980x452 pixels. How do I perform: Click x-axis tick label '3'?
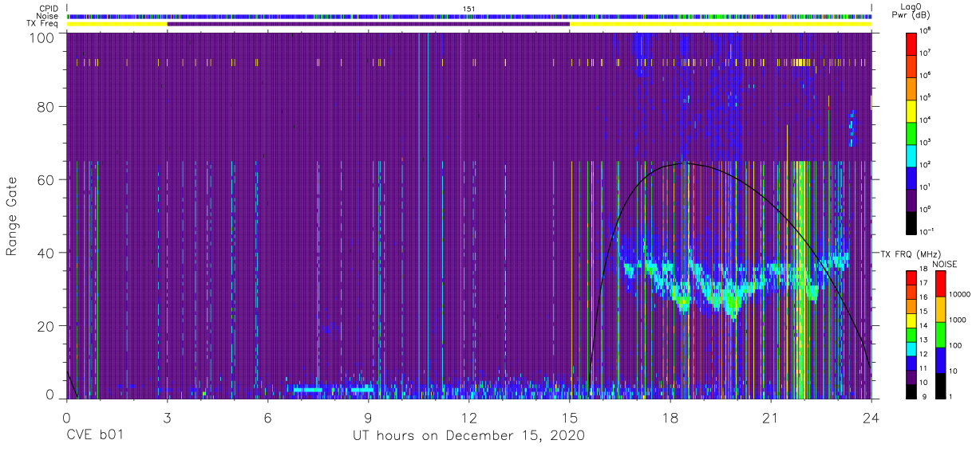tap(167, 418)
